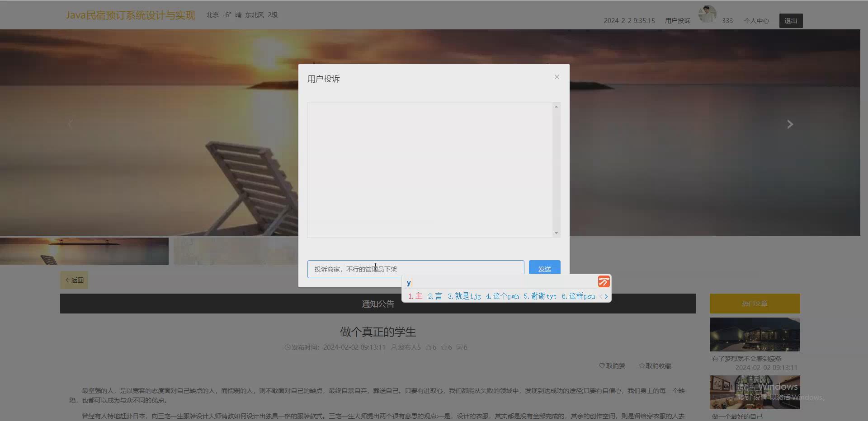Viewport: 868px width, 421px height.
Task: Click the 发送 send button
Action: point(544,268)
